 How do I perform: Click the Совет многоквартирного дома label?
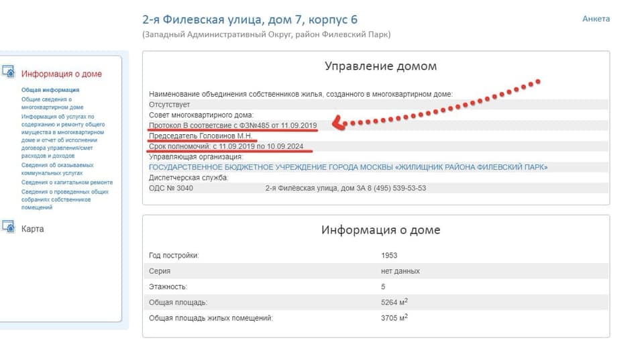pos(201,115)
